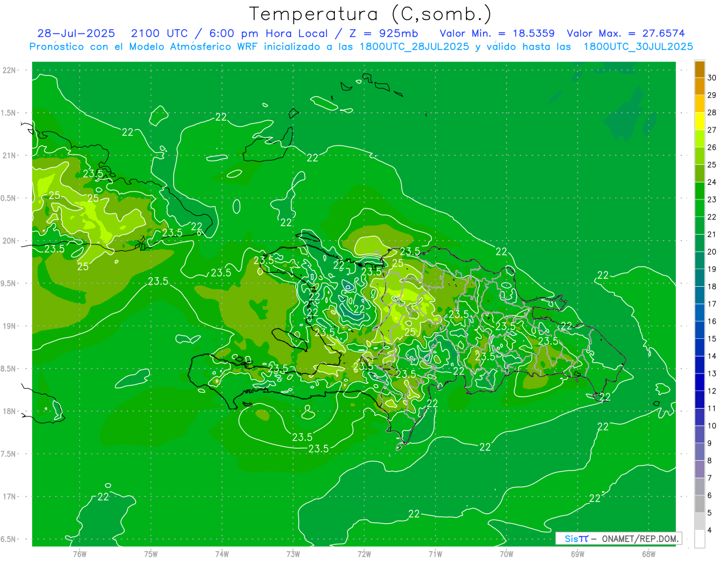Click the dark orange swatch above legend value 30
Viewport: 728px width, 562px height.
tap(699, 69)
